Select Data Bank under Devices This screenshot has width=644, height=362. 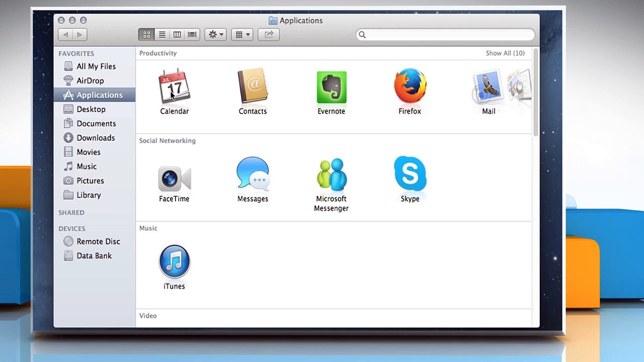point(94,256)
